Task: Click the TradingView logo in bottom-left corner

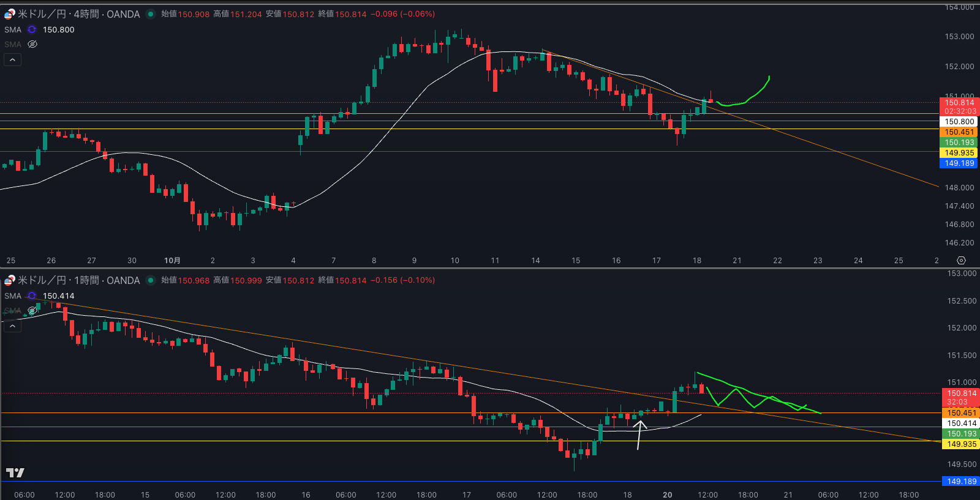Action: click(15, 472)
